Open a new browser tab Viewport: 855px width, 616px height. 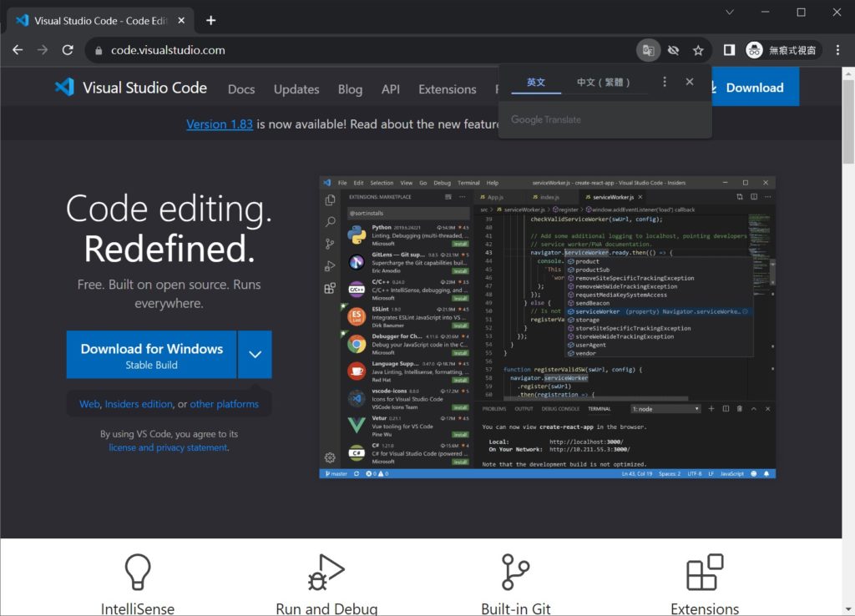[x=211, y=21]
